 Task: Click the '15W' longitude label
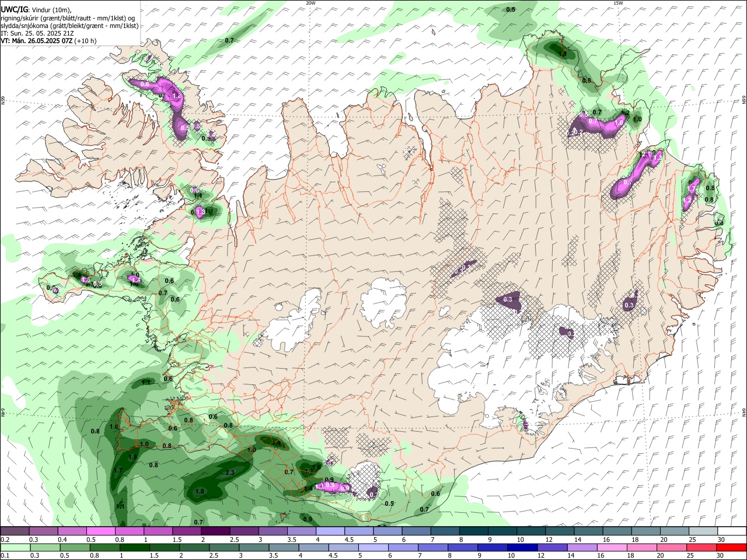pos(618,3)
